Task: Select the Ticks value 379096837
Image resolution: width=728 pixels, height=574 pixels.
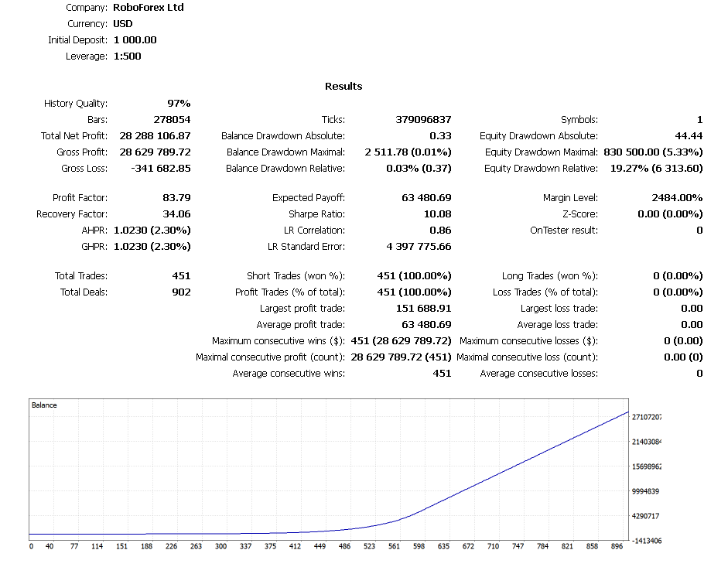Action: [x=422, y=120]
